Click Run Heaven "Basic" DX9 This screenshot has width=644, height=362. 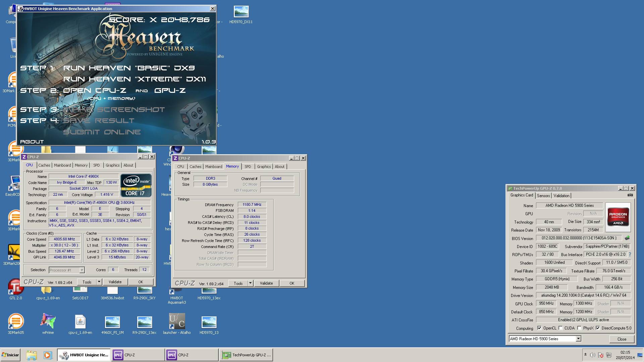point(129,68)
